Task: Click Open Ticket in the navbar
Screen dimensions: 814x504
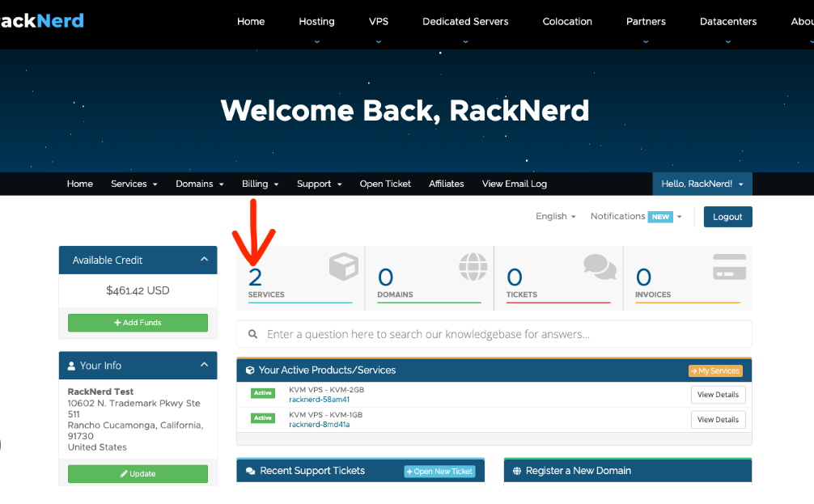Action: (385, 184)
